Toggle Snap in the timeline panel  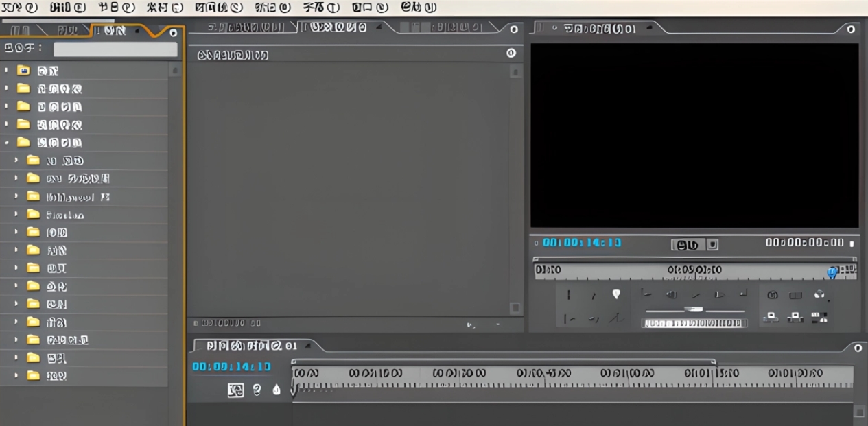tap(235, 390)
